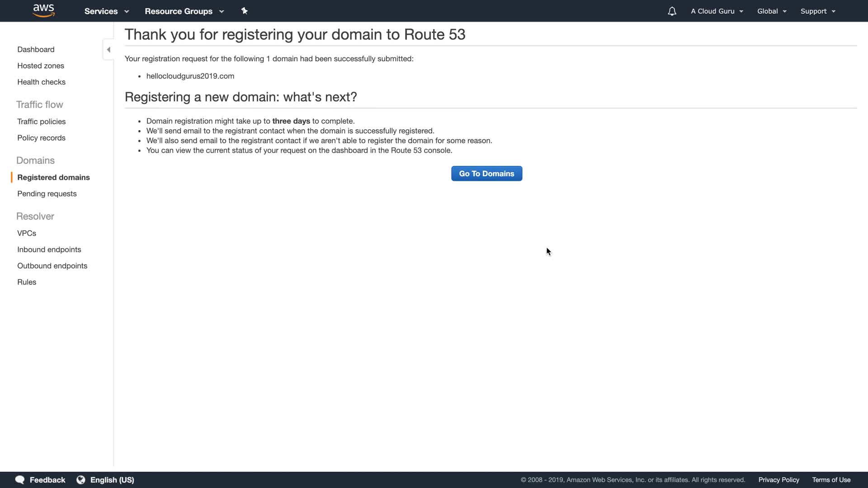Viewport: 868px width, 488px height.
Task: Expand the Services dropdown
Action: [107, 11]
